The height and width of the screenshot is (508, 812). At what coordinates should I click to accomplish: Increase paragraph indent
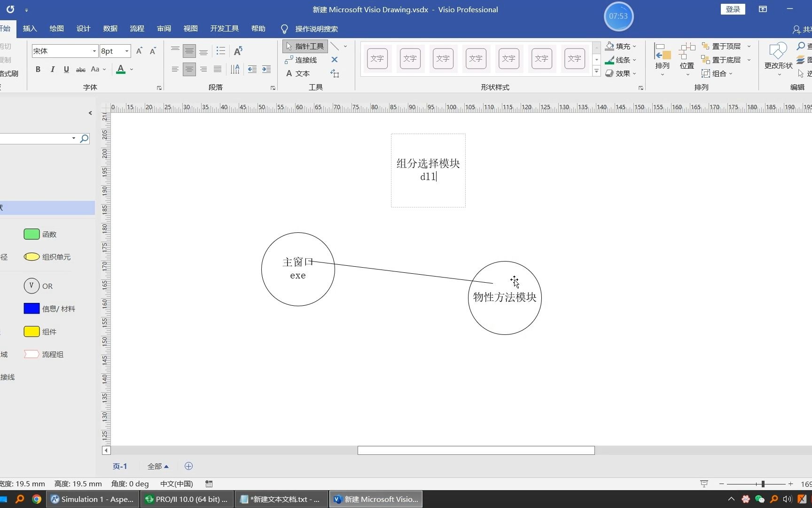(266, 69)
